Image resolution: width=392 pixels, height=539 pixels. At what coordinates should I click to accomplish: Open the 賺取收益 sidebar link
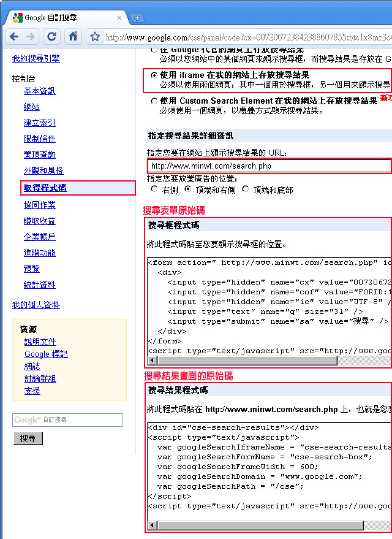(x=39, y=221)
